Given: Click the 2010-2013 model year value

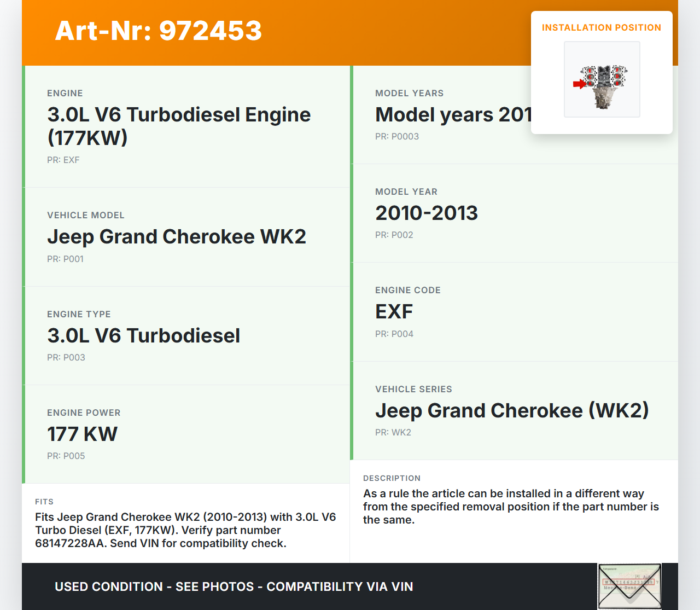Looking at the screenshot, I should [x=426, y=213].
